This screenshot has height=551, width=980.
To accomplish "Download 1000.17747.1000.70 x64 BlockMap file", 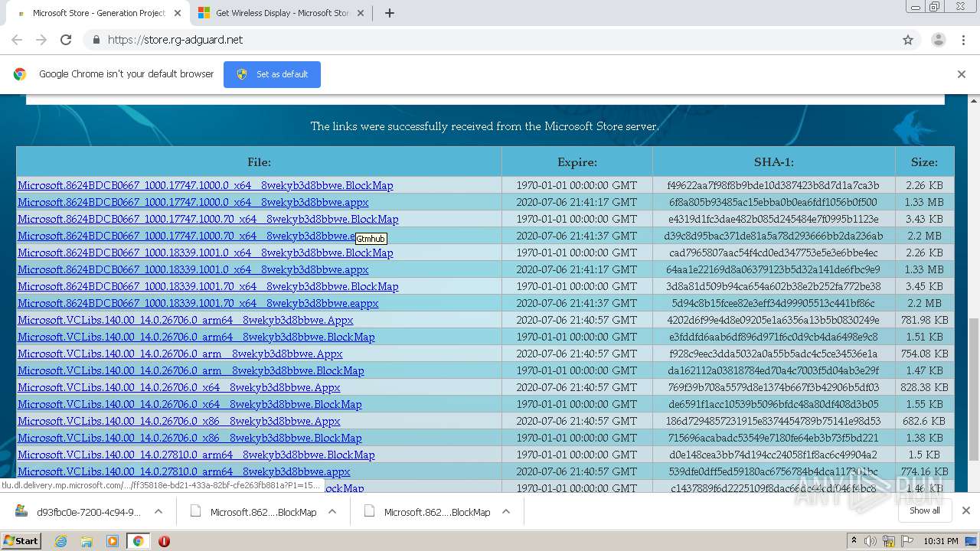I will (208, 219).
